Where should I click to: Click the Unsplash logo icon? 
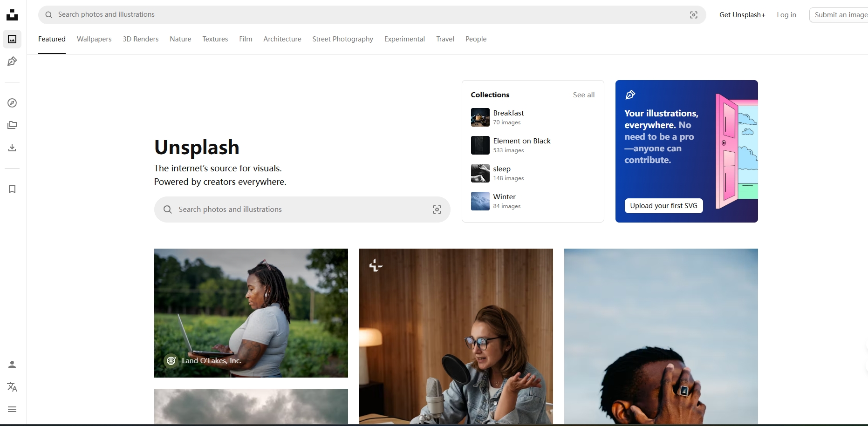tap(12, 15)
